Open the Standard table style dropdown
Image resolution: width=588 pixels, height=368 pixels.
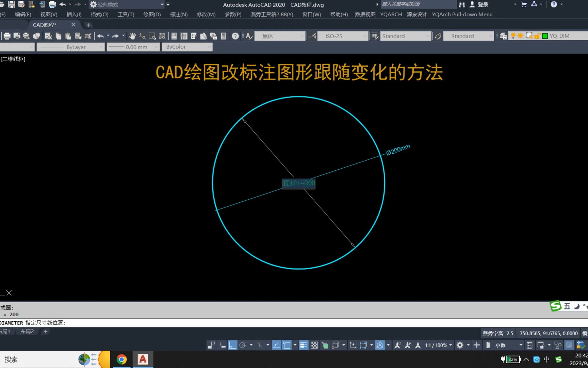(x=427, y=36)
